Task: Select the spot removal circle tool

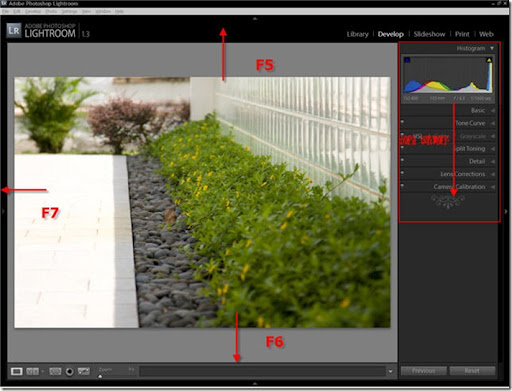Action: [x=69, y=371]
